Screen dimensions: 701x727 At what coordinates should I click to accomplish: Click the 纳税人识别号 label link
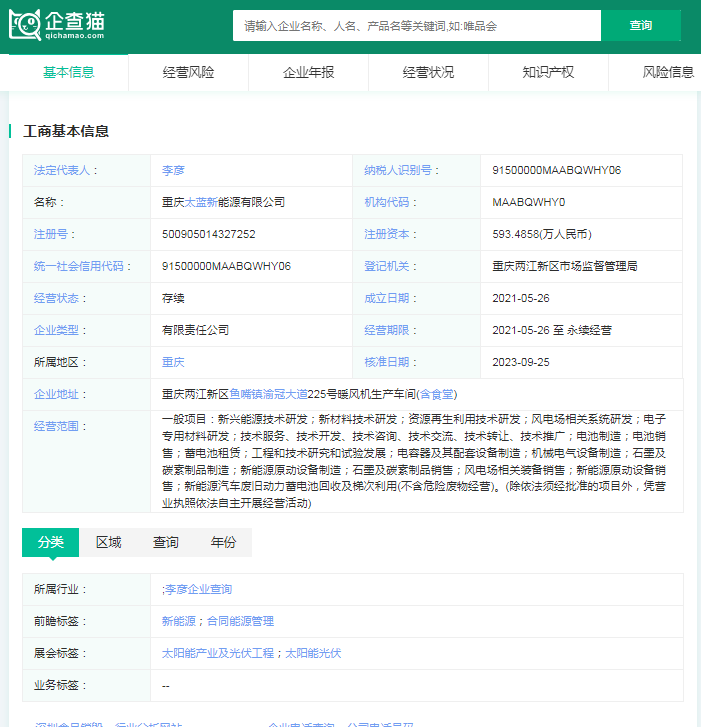[398, 171]
